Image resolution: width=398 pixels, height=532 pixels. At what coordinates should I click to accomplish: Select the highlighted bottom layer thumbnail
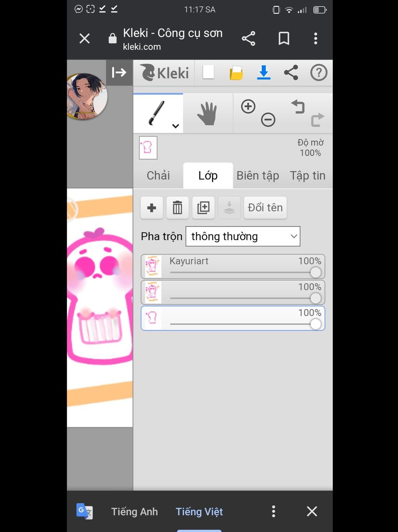pyautogui.click(x=152, y=318)
